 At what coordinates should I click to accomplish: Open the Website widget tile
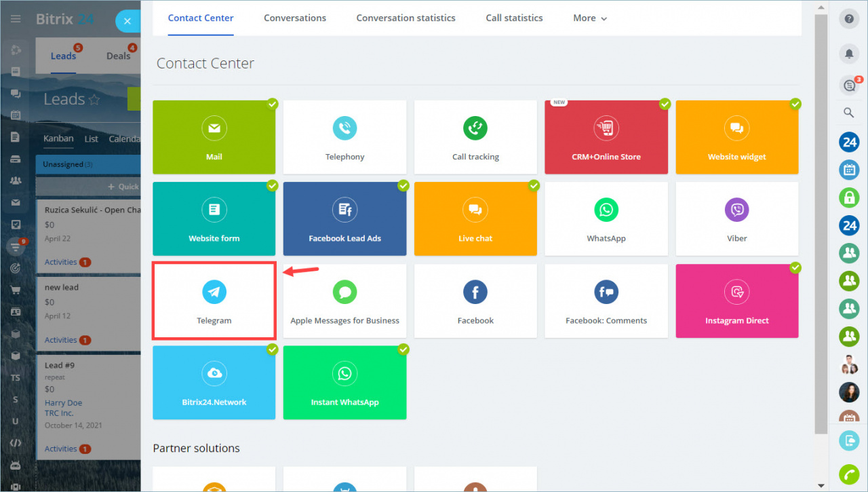click(737, 137)
